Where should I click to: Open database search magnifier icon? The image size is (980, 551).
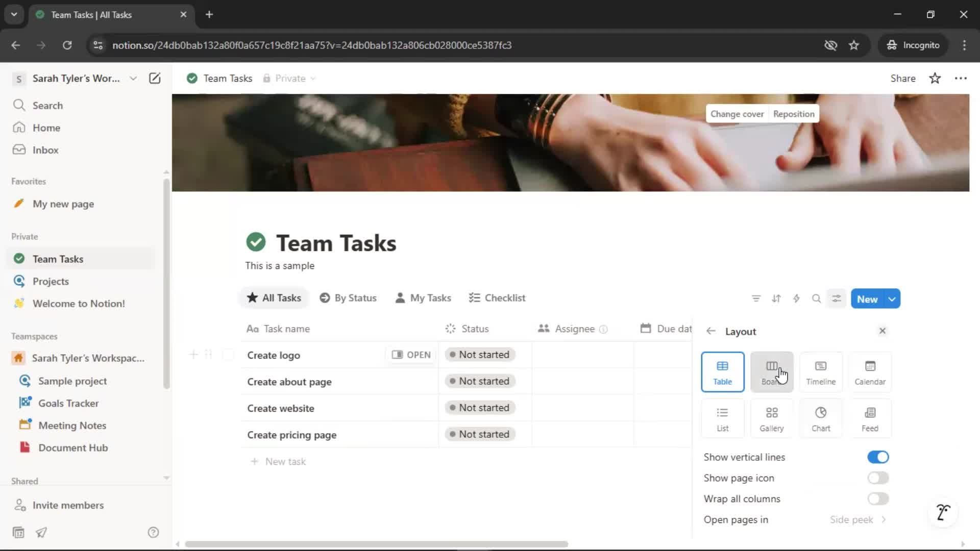[x=816, y=299]
